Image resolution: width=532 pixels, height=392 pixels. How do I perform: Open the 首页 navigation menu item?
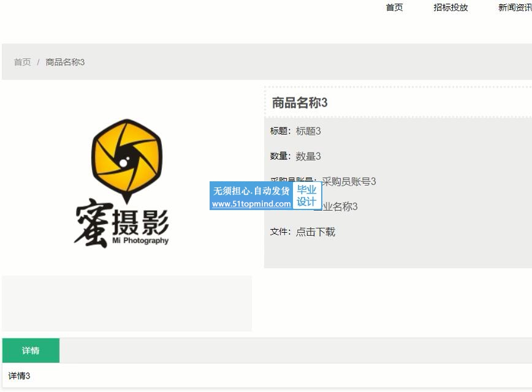point(394,7)
